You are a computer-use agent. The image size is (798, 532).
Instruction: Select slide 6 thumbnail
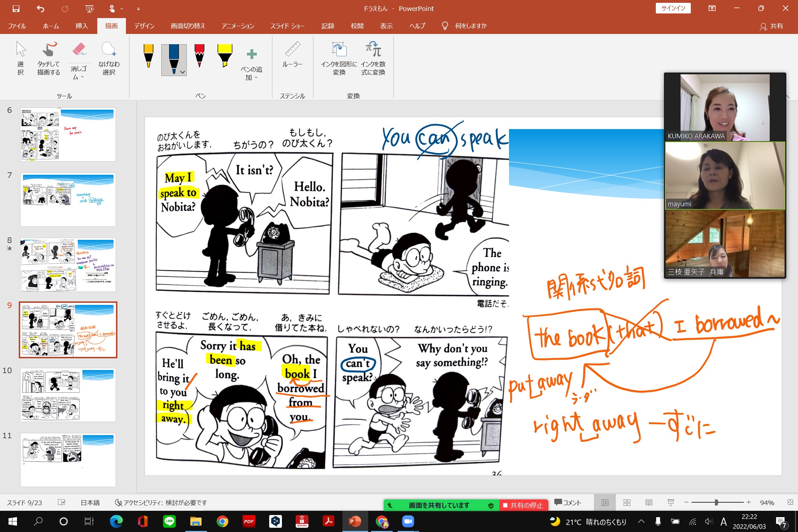(68, 134)
